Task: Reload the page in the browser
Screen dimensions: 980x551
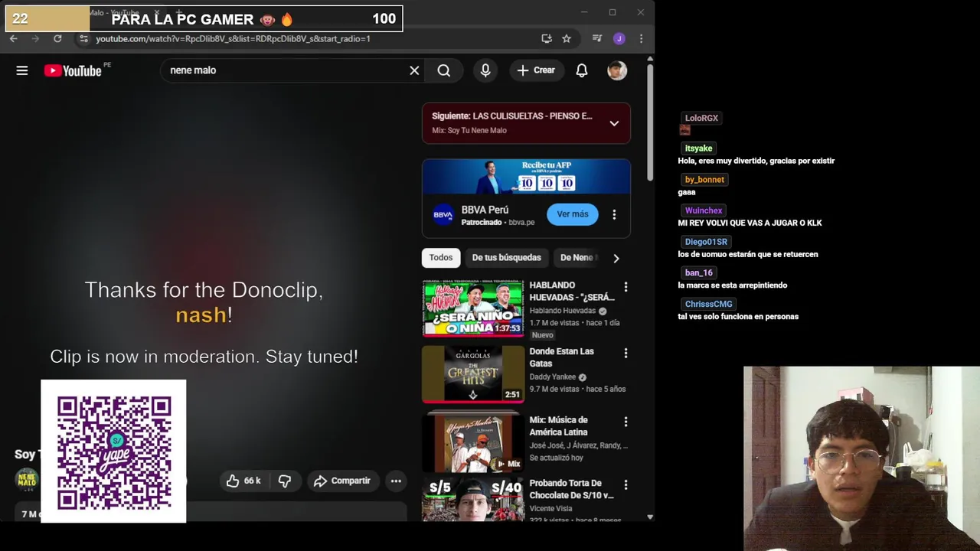Action: 57,38
